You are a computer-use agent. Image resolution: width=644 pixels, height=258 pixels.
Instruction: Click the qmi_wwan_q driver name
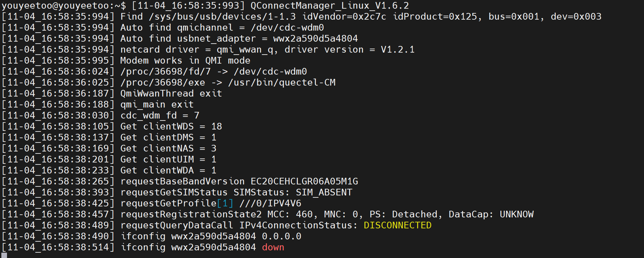point(245,50)
